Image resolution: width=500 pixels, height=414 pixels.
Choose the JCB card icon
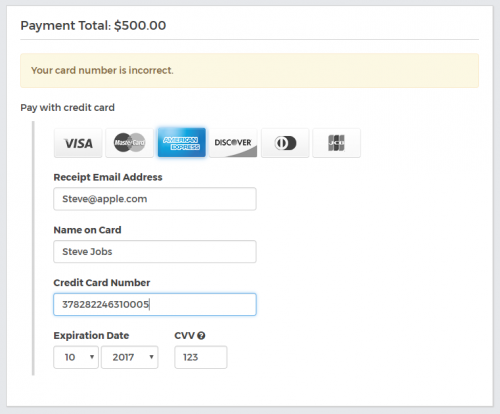pyautogui.click(x=336, y=143)
